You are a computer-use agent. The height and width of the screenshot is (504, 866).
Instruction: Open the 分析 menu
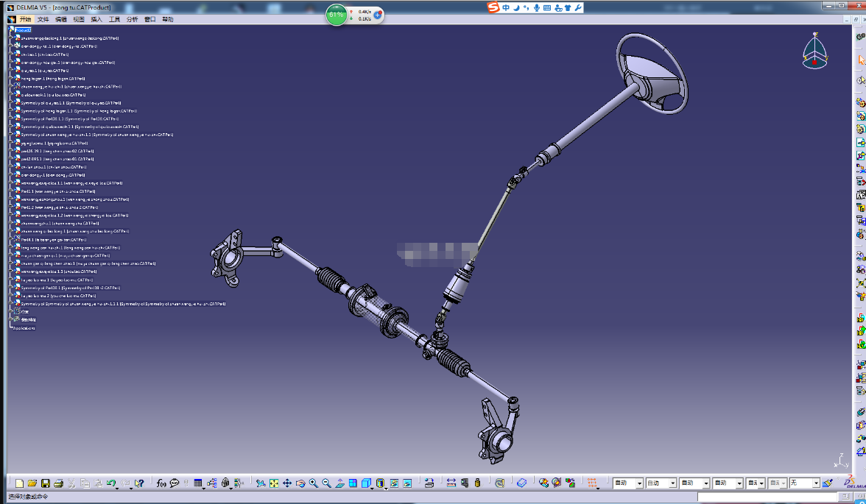pos(132,19)
